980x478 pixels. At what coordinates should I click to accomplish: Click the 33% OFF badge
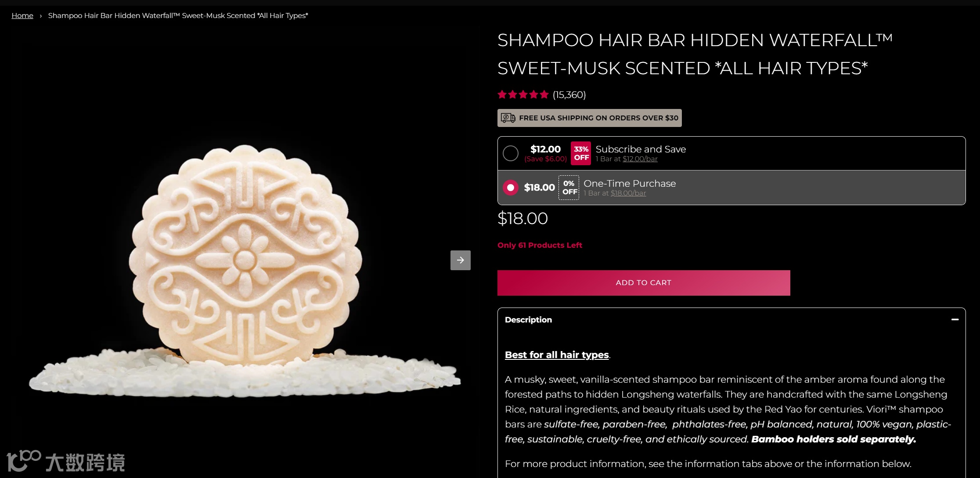point(581,153)
